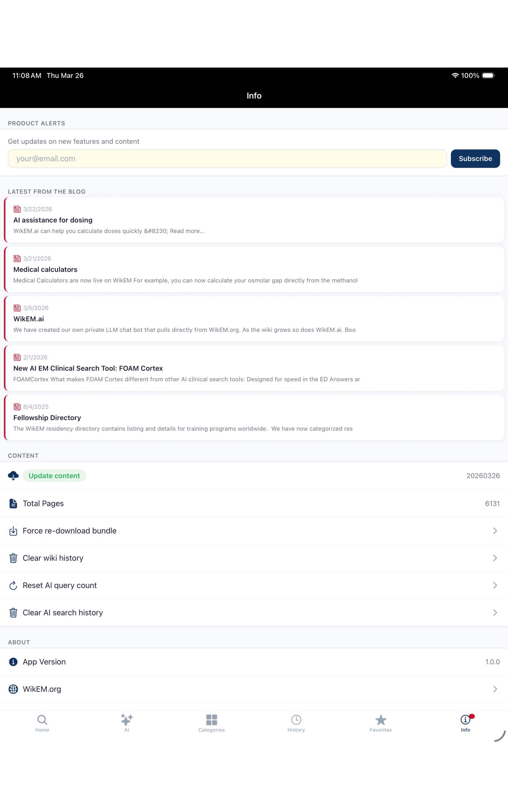
Task: Click news icon beside 2/1/2026
Action: tap(17, 357)
